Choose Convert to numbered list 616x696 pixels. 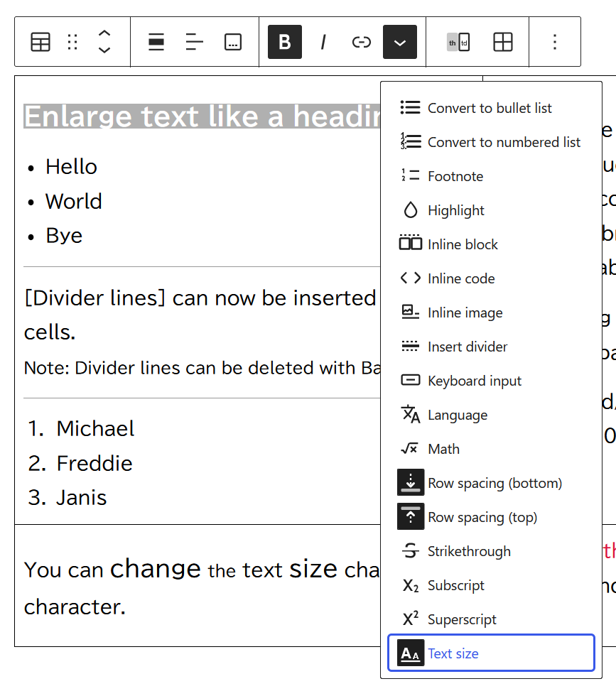click(x=491, y=142)
